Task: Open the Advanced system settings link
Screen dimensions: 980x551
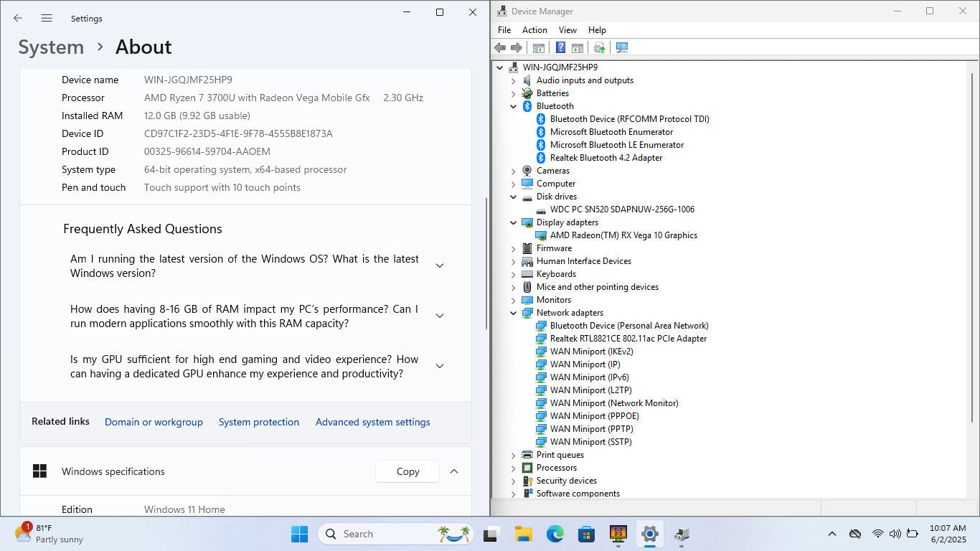Action: (372, 422)
